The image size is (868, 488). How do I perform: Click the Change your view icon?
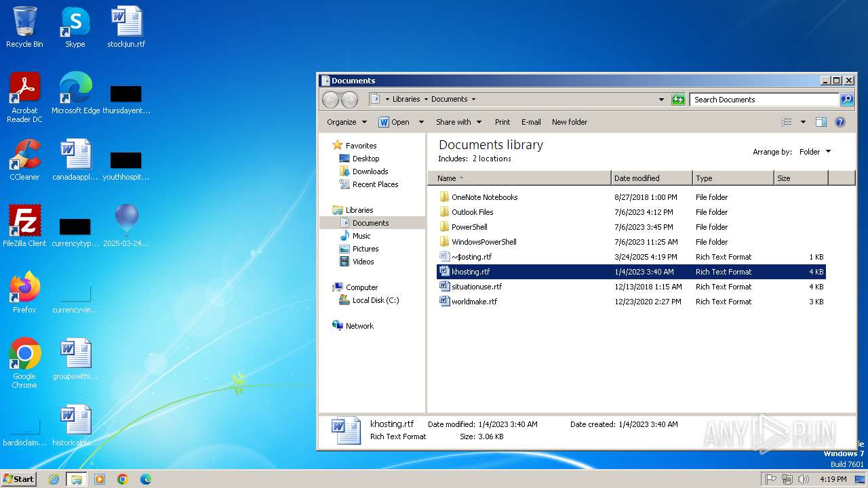tap(787, 122)
